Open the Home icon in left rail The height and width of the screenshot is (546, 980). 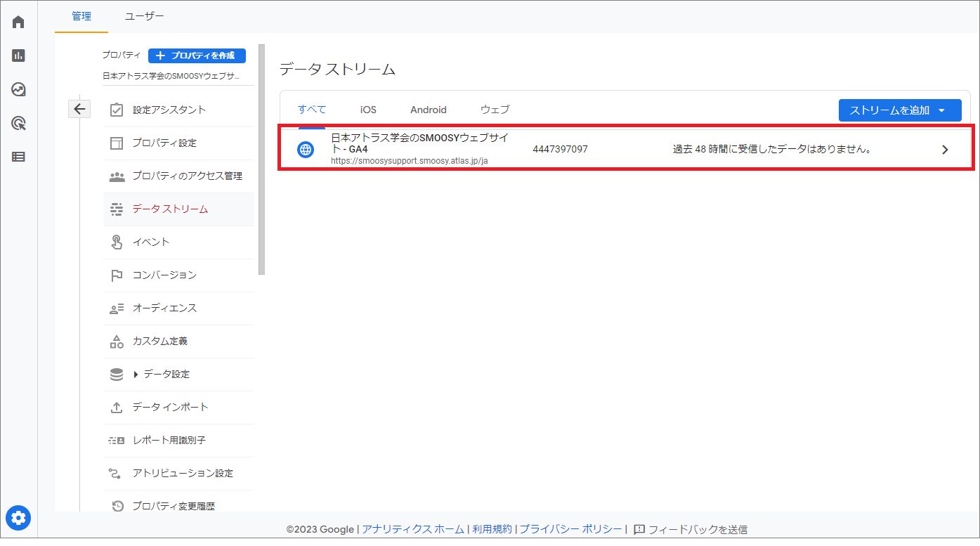pyautogui.click(x=18, y=22)
